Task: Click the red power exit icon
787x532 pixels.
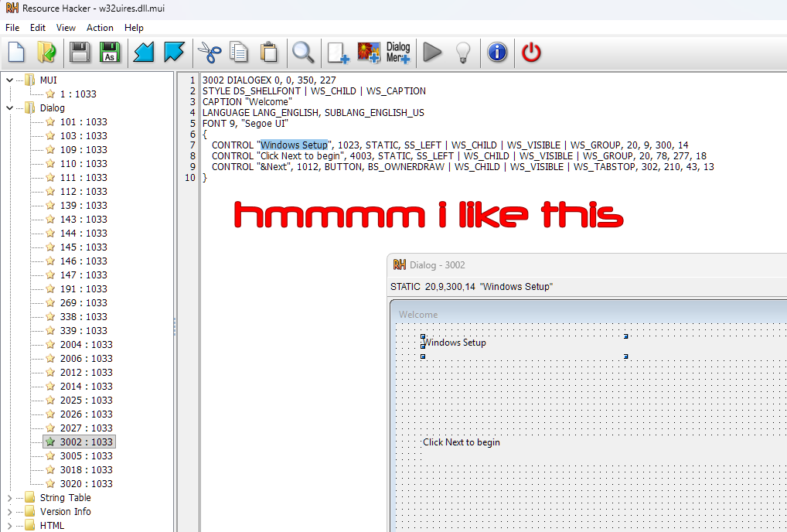Action: (x=531, y=53)
